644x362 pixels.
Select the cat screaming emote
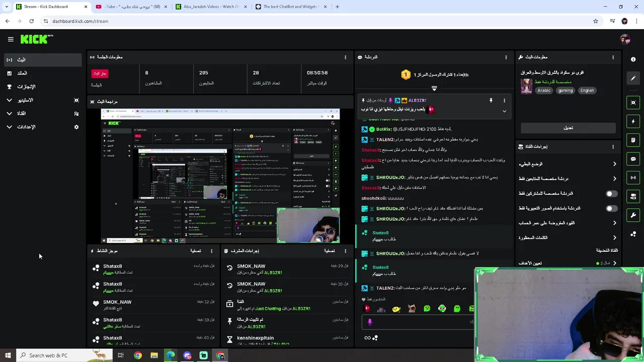(412, 309)
